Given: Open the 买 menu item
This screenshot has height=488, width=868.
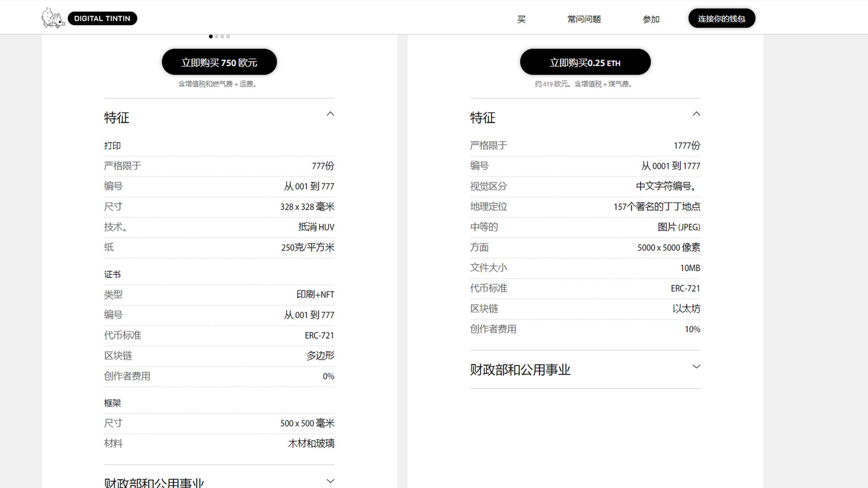Looking at the screenshot, I should point(521,19).
